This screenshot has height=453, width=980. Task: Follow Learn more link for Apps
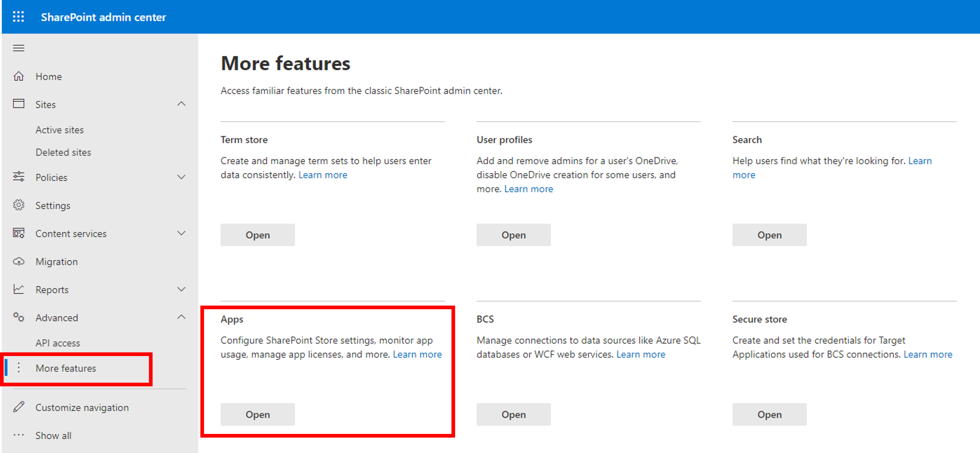pyautogui.click(x=417, y=354)
